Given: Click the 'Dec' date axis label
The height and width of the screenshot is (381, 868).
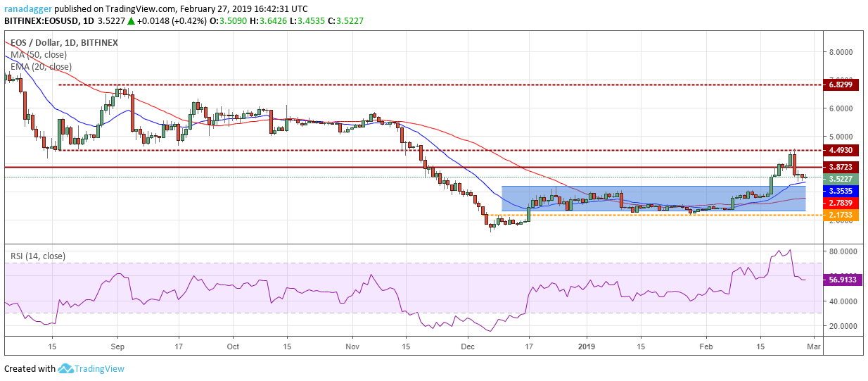Looking at the screenshot, I should (x=468, y=346).
